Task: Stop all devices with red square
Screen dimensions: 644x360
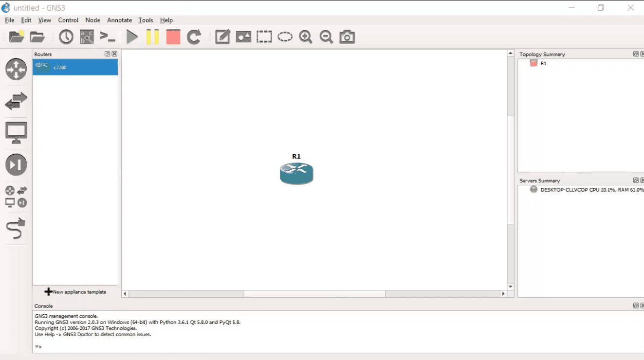Action: point(173,36)
